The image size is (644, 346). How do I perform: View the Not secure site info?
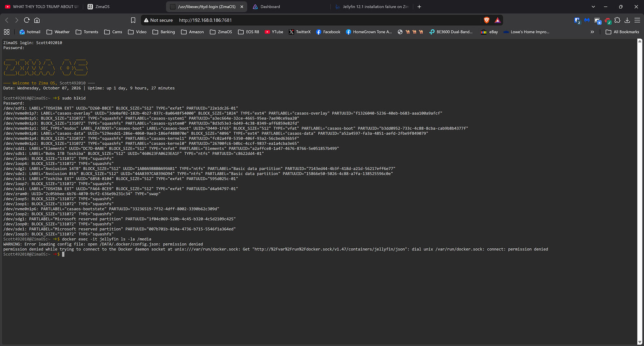[x=158, y=20]
